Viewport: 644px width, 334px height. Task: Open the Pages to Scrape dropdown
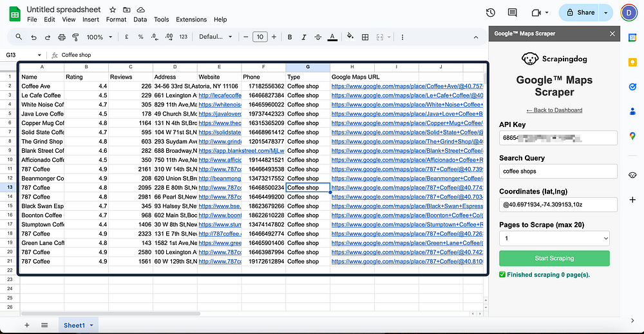[554, 238]
